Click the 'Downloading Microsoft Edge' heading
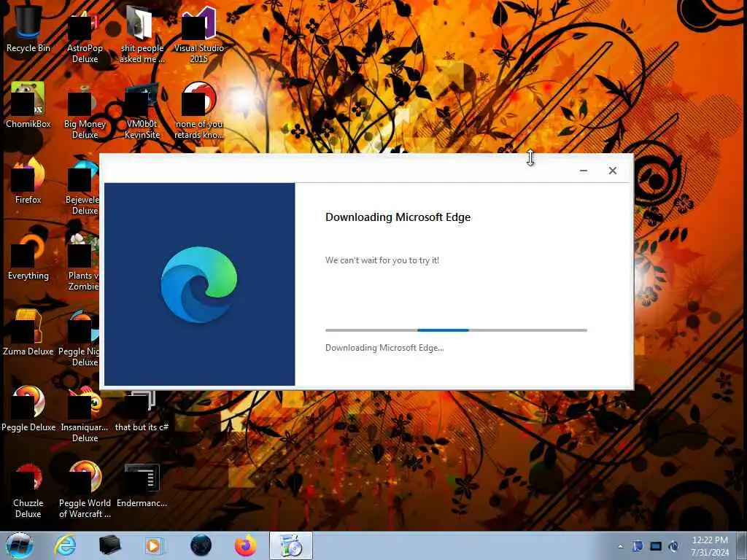Screen dimensions: 747x560 398,217
